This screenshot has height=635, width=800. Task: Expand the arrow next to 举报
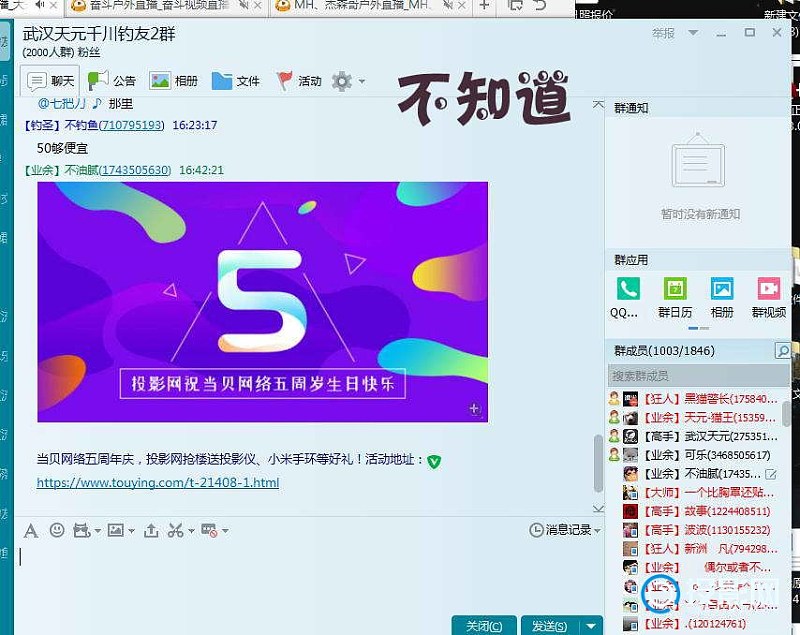point(693,33)
